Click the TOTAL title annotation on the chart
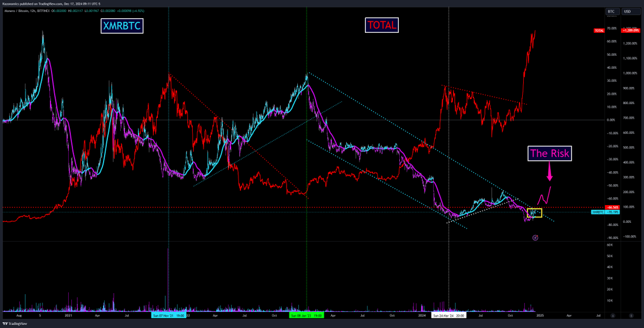 pyautogui.click(x=382, y=25)
